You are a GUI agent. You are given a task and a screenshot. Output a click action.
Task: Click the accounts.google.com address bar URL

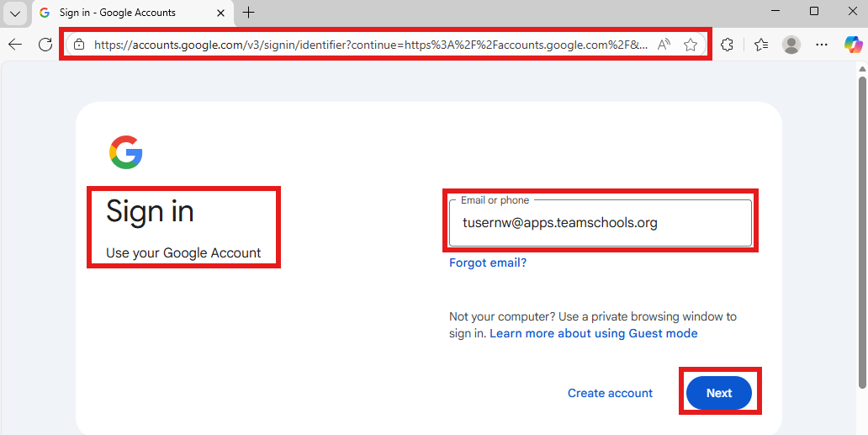click(x=370, y=45)
